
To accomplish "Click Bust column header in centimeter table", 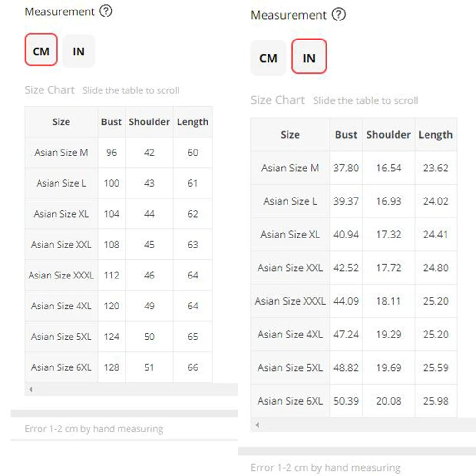I will click(111, 122).
